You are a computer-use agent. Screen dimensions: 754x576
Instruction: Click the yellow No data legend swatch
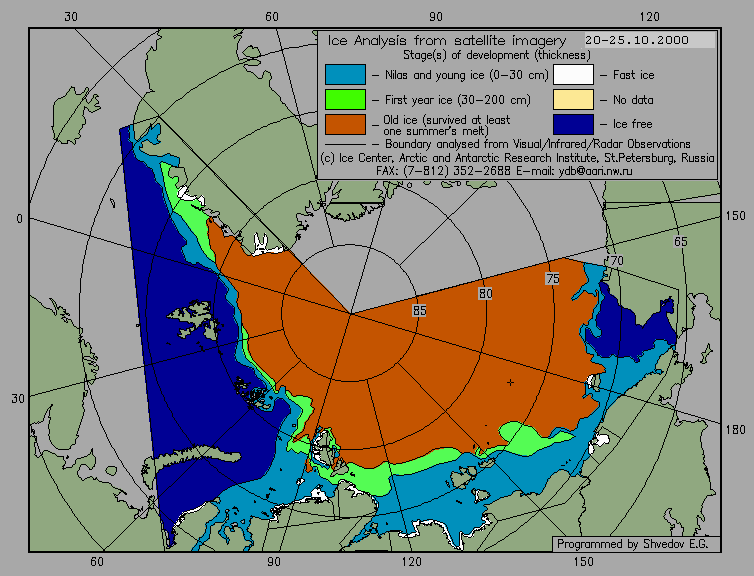point(573,100)
